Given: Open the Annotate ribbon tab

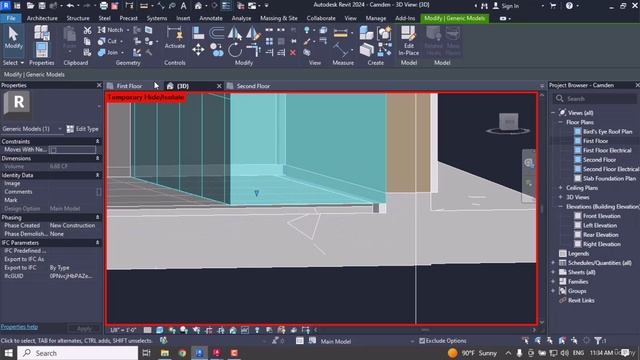Looking at the screenshot, I should click(x=211, y=18).
